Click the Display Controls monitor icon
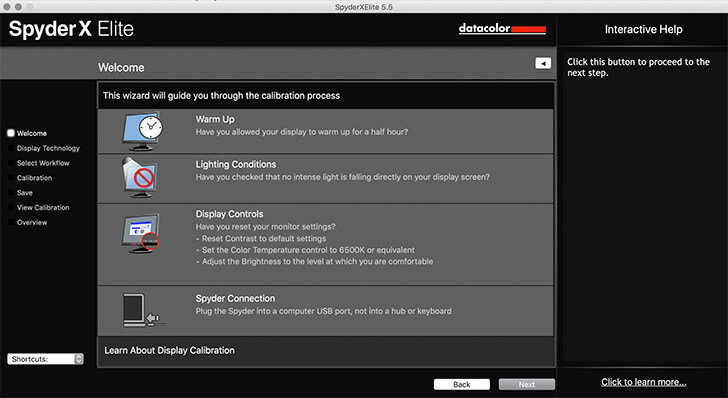 point(141,233)
